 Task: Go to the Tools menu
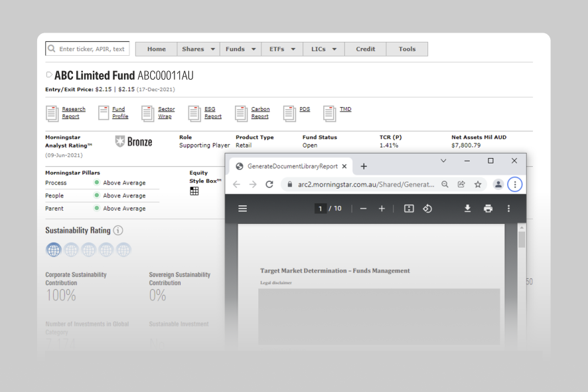coord(407,49)
